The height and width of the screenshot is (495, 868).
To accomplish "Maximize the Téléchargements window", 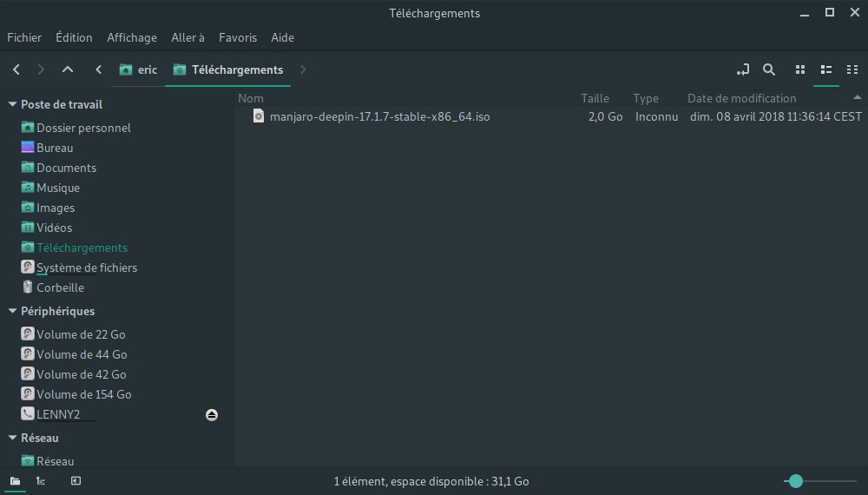I will coord(829,12).
